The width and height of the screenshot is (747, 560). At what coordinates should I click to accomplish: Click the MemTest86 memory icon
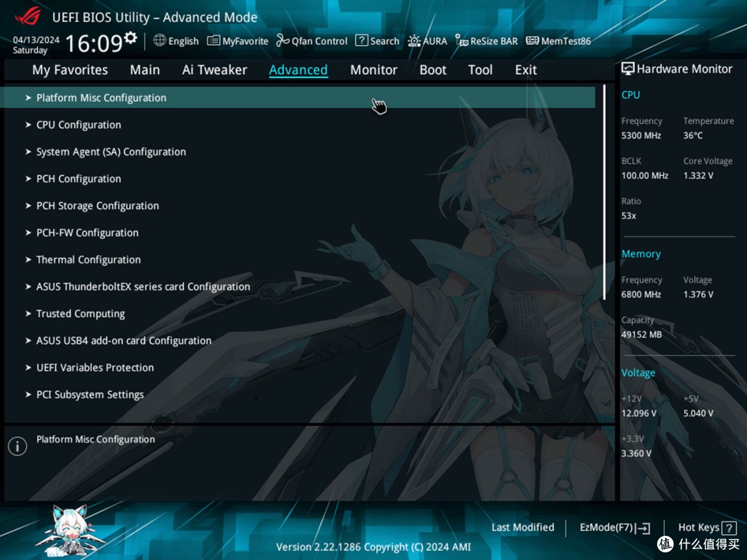(x=532, y=41)
